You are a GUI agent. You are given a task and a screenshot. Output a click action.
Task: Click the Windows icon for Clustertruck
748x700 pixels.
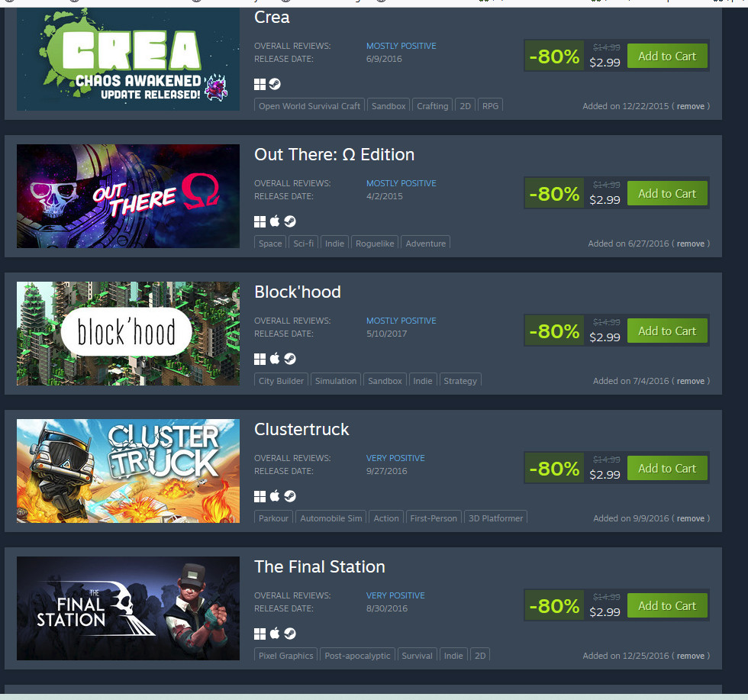(260, 497)
